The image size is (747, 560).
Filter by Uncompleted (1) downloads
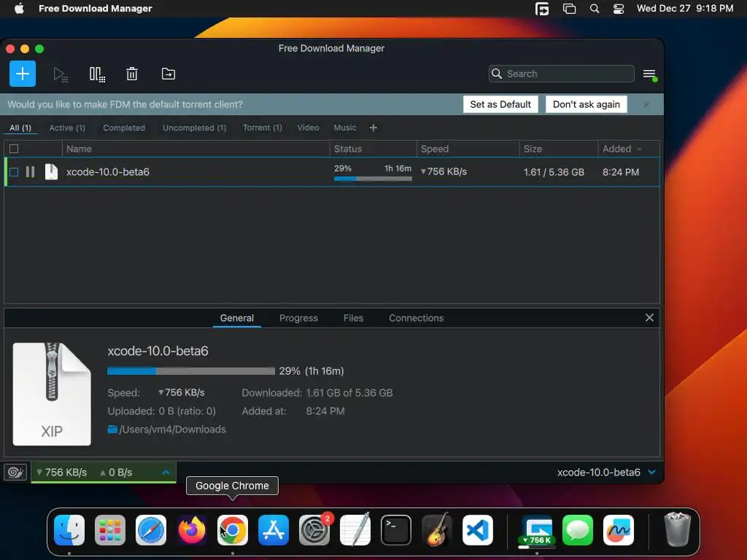[194, 128]
